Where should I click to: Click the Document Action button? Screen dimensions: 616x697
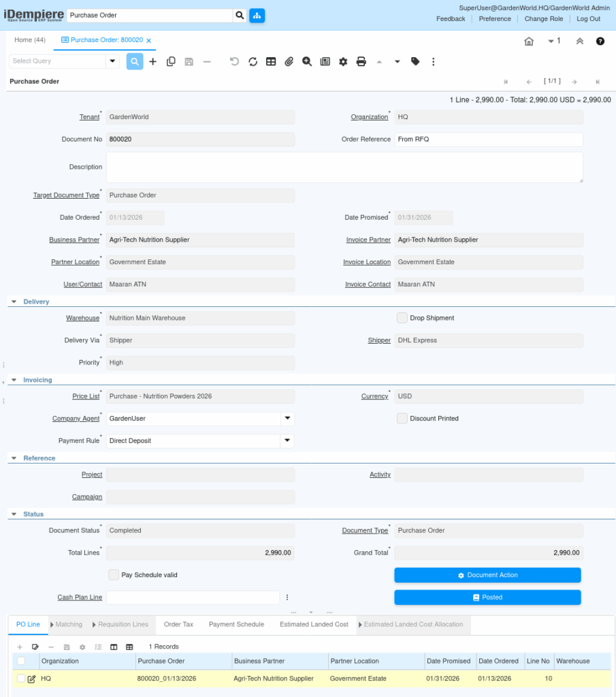click(487, 575)
